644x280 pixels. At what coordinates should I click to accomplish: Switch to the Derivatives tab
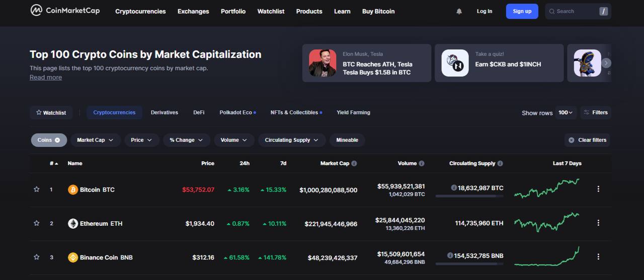point(165,113)
